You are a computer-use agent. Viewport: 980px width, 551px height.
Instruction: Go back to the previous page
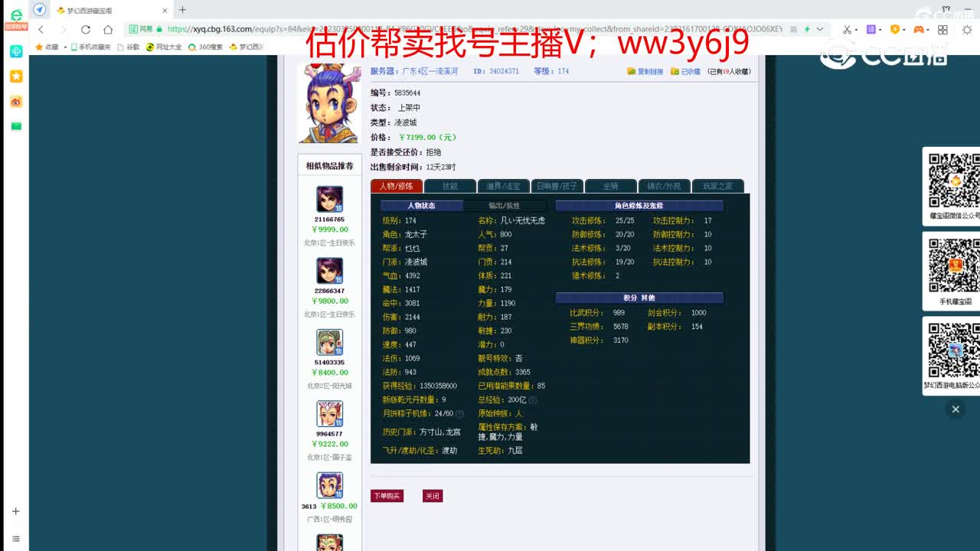pyautogui.click(x=41, y=29)
